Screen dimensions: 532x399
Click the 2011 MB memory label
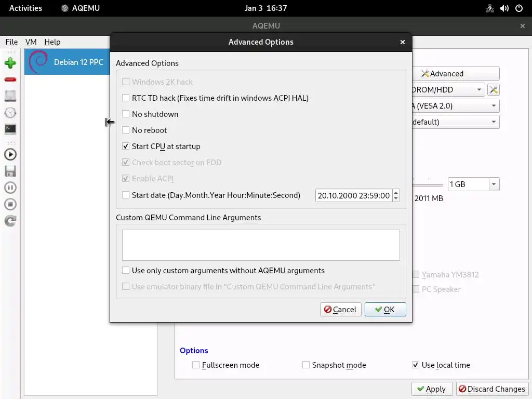tap(429, 198)
